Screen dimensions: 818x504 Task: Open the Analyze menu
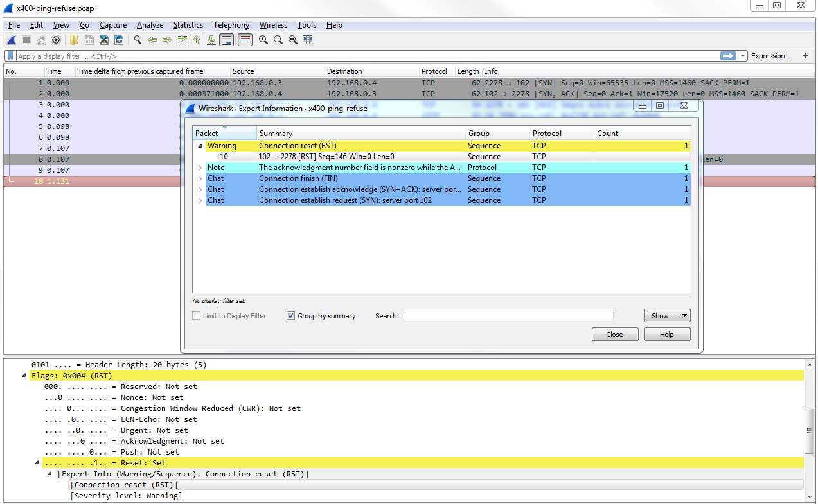[150, 25]
